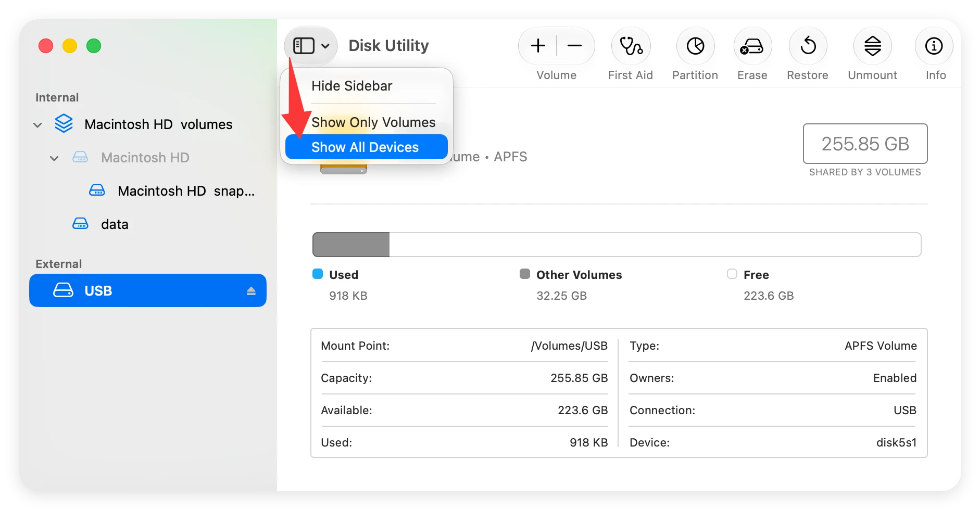Click the Erase toolbar label
Screen dimensions: 980x510
(x=752, y=75)
